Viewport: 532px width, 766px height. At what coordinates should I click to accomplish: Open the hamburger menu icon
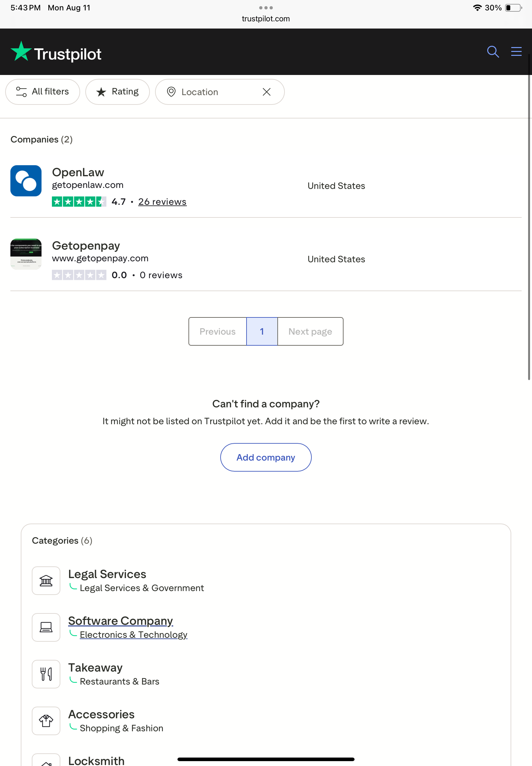pyautogui.click(x=516, y=52)
